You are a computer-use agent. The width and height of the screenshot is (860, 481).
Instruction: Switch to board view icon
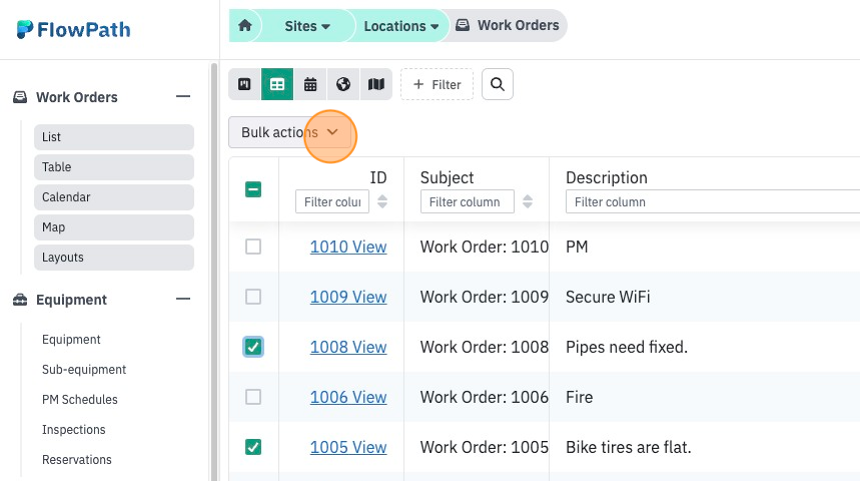click(x=245, y=84)
